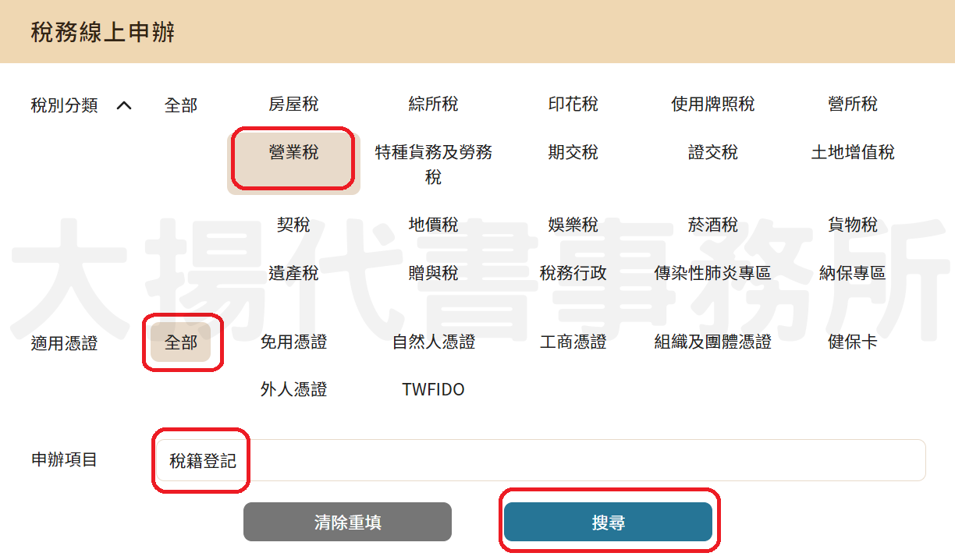
Task: Select 使用牌照稅 category
Action: 712,105
